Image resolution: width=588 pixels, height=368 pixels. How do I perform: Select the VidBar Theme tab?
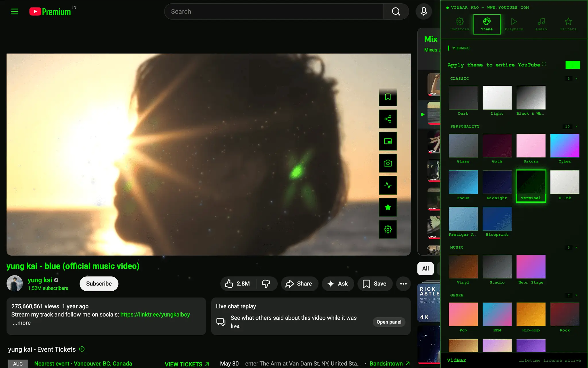coord(487,24)
